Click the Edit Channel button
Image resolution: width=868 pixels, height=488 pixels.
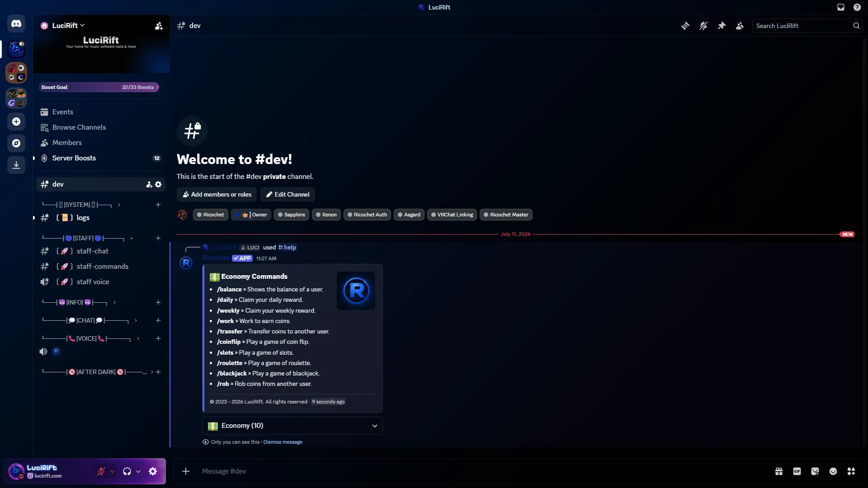(288, 194)
